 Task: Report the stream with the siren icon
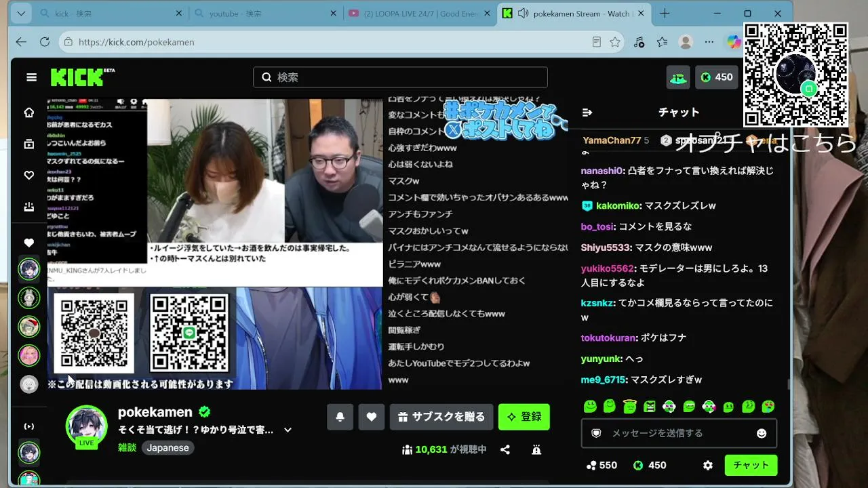[x=536, y=449]
